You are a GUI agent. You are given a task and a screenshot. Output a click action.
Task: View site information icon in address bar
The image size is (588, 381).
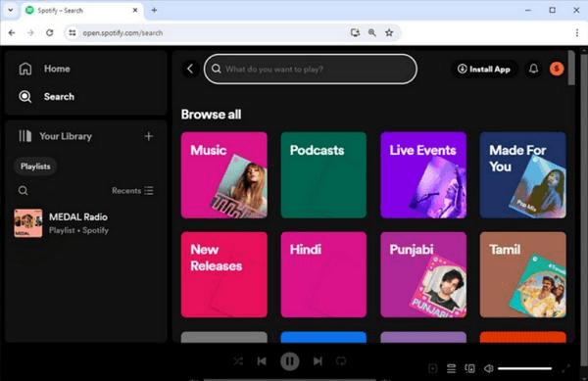tap(72, 33)
